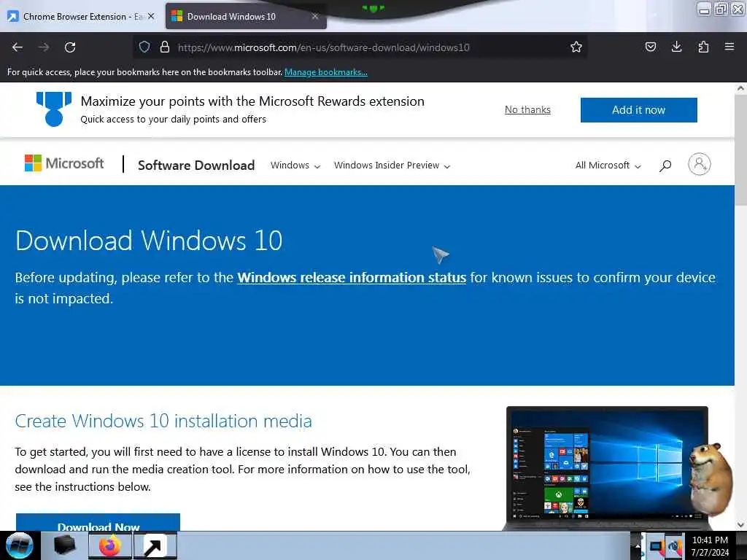Click the page scrollbar up arrow
747x560 pixels.
tap(740, 88)
